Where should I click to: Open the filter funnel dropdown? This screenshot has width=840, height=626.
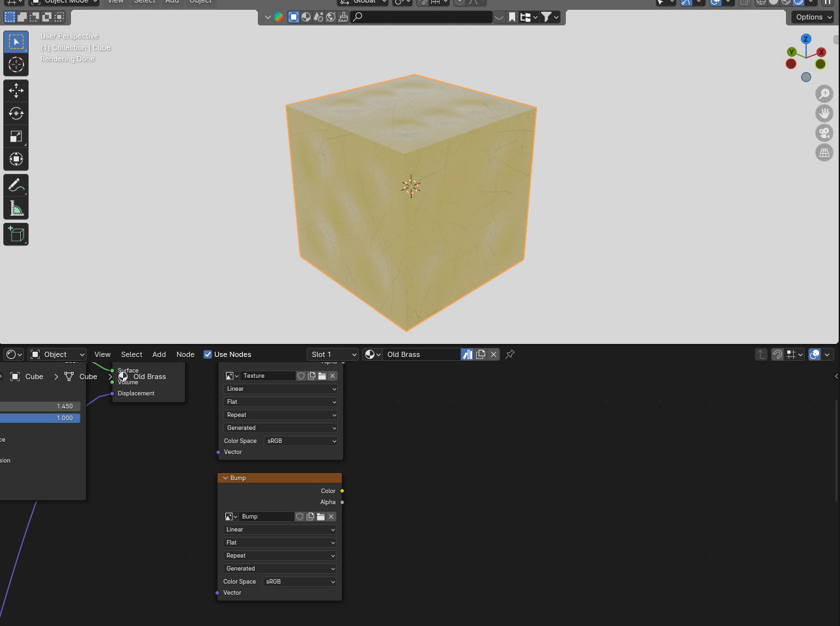click(x=550, y=17)
